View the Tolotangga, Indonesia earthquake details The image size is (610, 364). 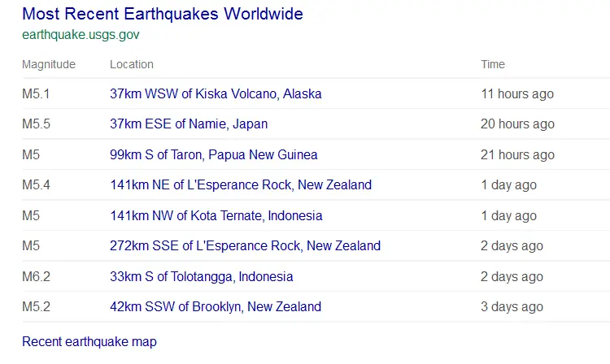point(201,277)
